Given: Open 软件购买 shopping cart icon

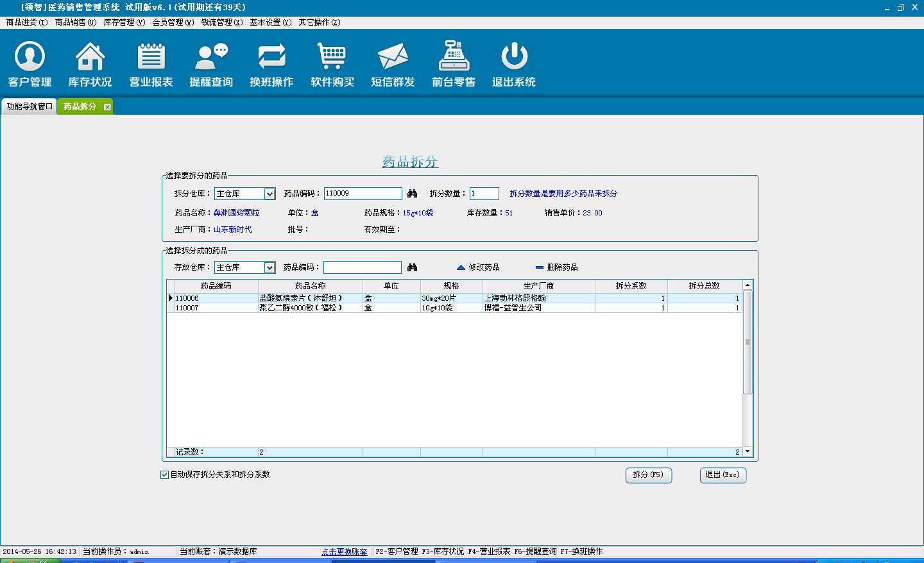Looking at the screenshot, I should [332, 57].
